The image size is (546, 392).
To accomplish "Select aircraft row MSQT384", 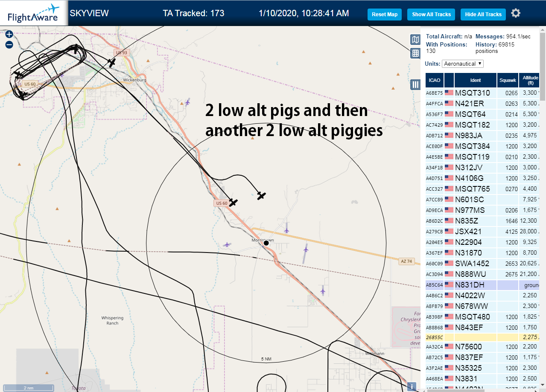I will pyautogui.click(x=482, y=146).
